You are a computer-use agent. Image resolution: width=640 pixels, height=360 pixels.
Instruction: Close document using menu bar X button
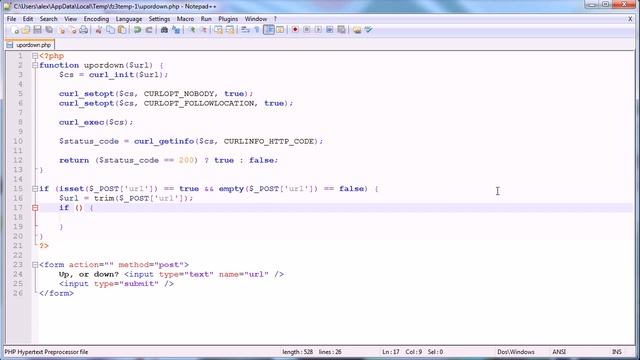pyautogui.click(x=630, y=19)
